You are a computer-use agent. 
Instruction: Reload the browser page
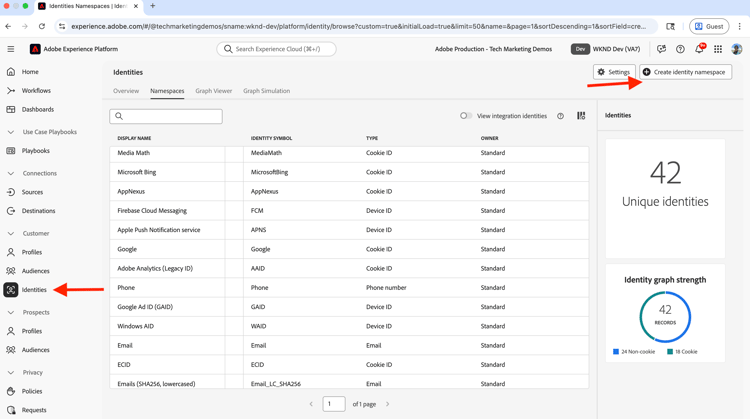[42, 26]
